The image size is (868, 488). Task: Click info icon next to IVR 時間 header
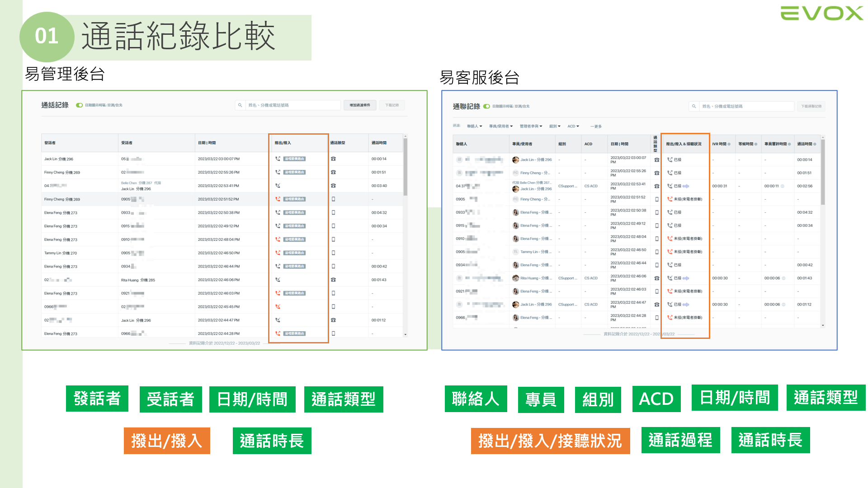click(729, 144)
